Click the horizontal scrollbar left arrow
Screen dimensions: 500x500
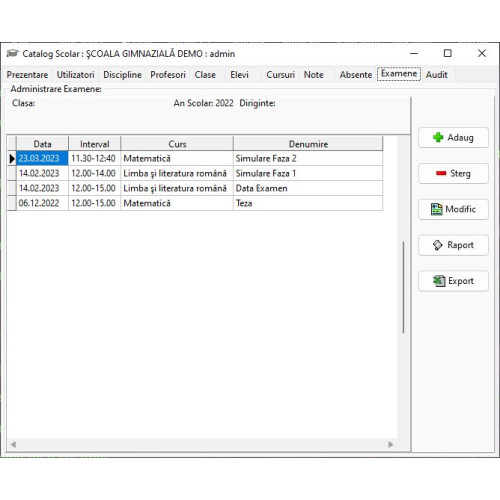point(13,444)
